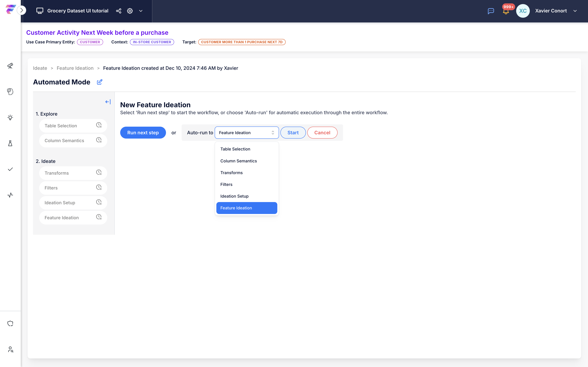Choose Ideation Setup from the dropdown list

click(x=234, y=196)
